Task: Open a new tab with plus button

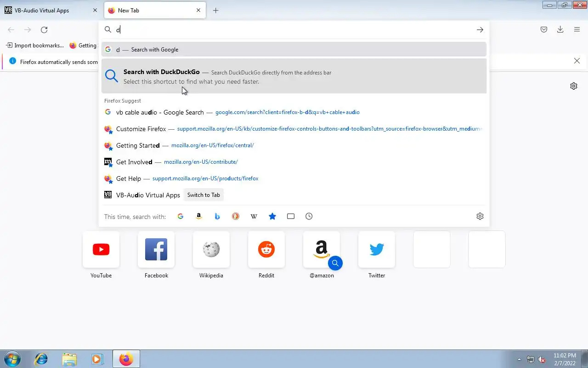Action: (215, 10)
